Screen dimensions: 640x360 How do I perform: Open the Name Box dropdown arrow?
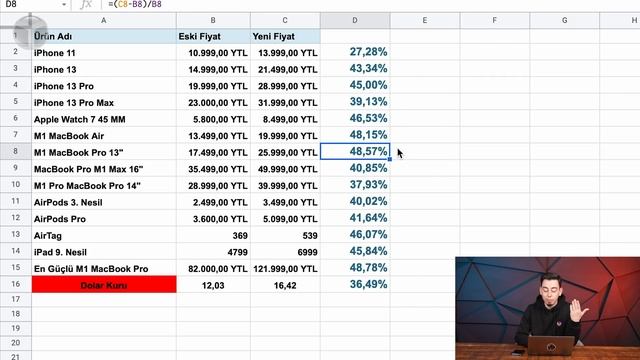pos(64,4)
